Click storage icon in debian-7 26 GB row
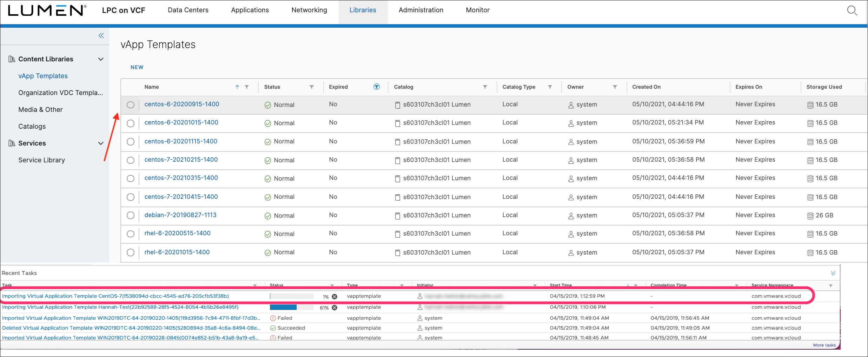The image size is (868, 357). (810, 216)
